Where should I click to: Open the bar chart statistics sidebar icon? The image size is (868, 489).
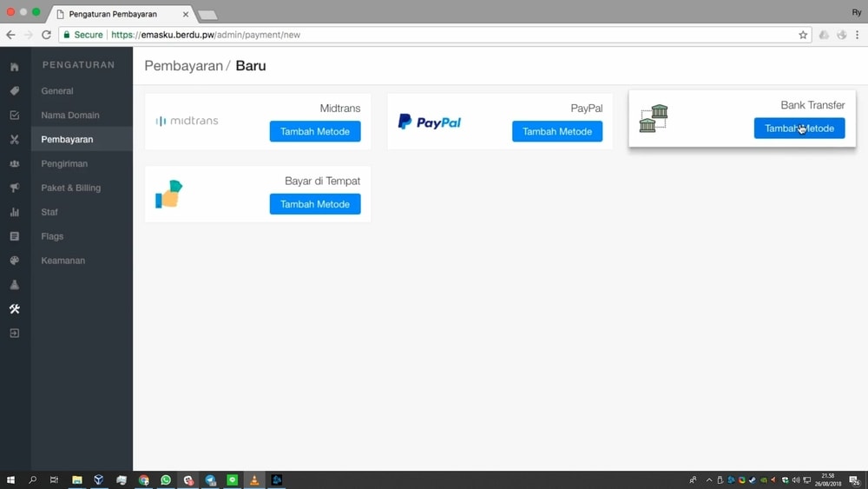pyautogui.click(x=15, y=212)
